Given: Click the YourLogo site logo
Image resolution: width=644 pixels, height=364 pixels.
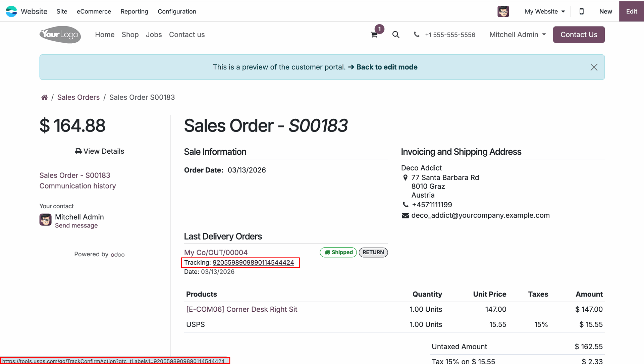Looking at the screenshot, I should tap(60, 35).
